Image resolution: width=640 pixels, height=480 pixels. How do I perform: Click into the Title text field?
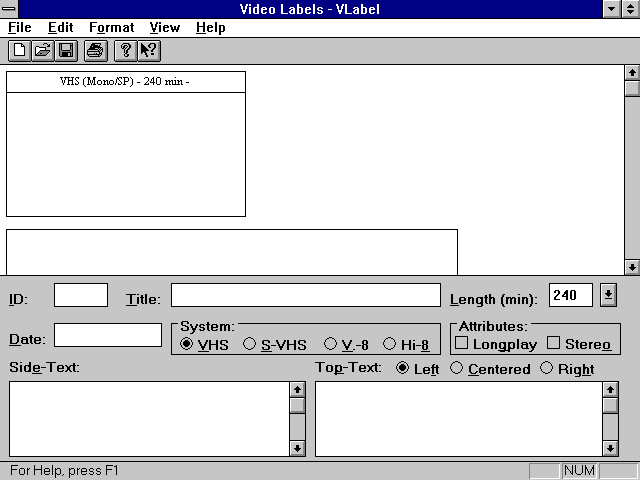coord(305,295)
